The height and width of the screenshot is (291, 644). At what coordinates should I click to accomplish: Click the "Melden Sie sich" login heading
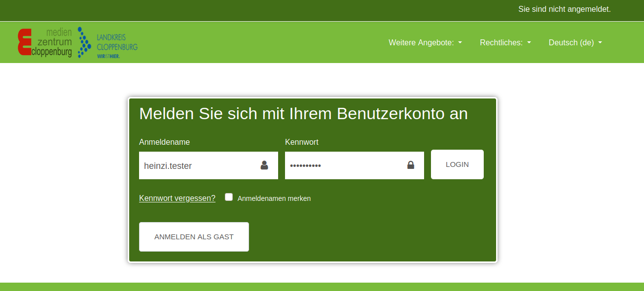303,114
